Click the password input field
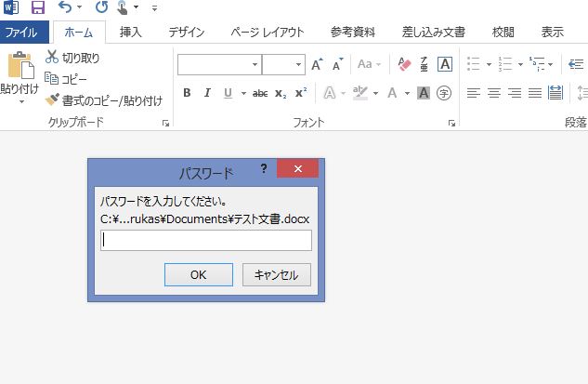 [x=206, y=241]
